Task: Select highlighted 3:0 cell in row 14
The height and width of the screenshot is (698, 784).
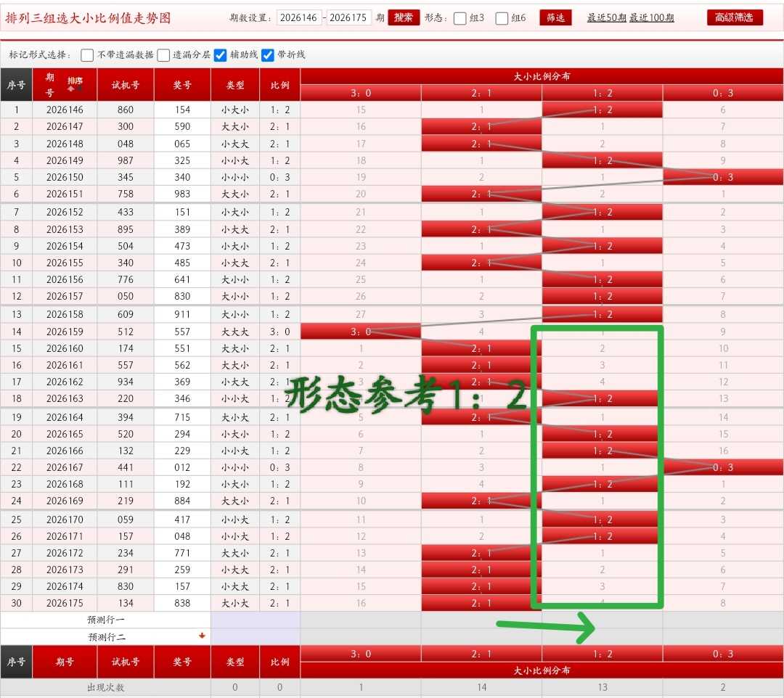Action: pos(361,332)
